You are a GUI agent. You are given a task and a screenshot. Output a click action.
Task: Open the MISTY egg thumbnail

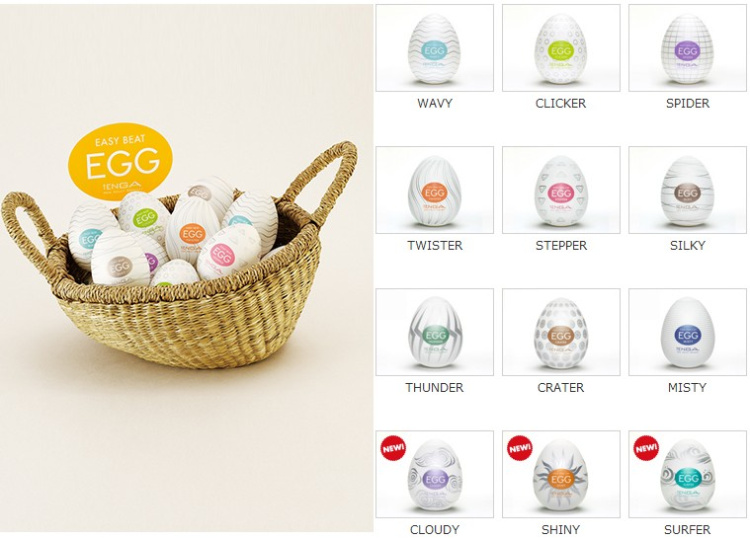click(687, 332)
